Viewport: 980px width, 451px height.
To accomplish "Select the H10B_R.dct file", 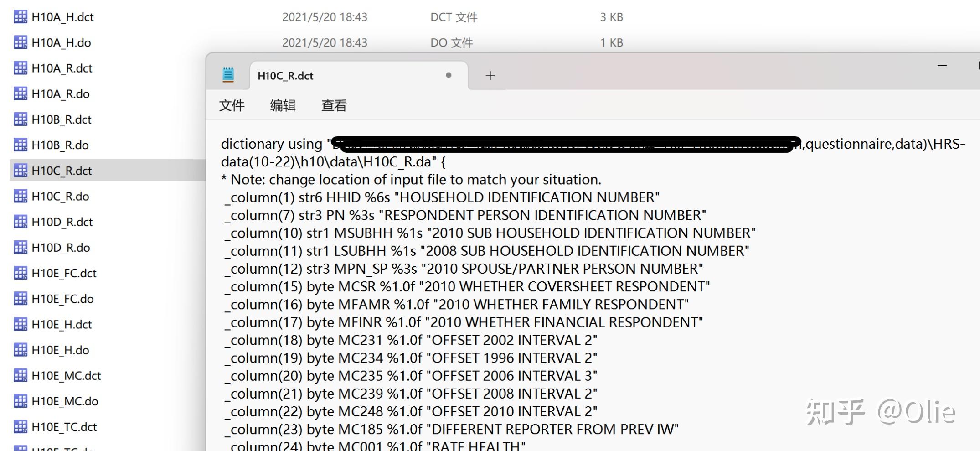I will (62, 119).
